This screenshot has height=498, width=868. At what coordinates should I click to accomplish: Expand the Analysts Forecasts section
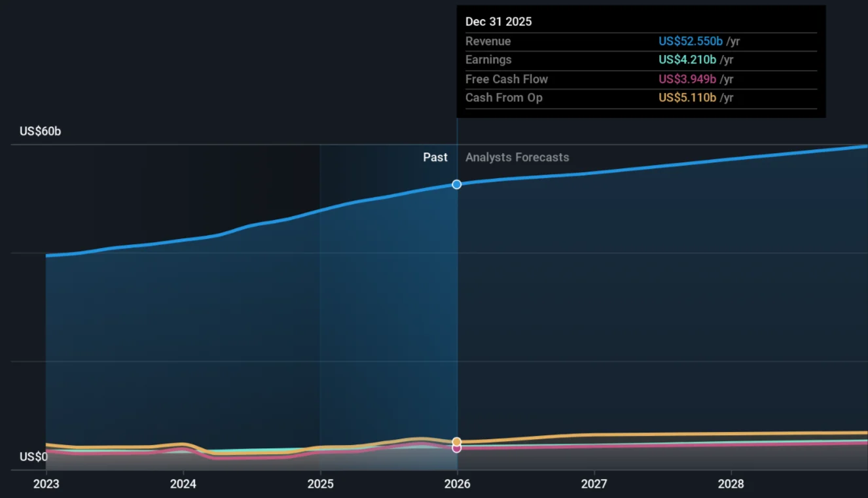tap(517, 157)
